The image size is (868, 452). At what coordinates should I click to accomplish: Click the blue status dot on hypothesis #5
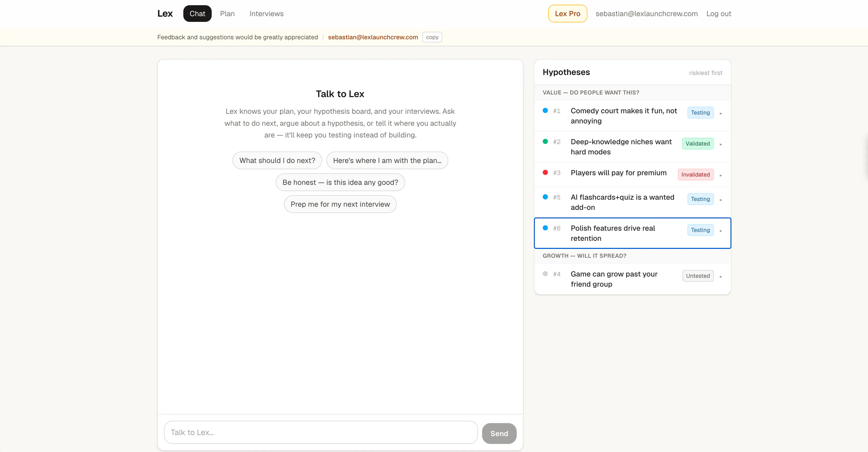545,197
